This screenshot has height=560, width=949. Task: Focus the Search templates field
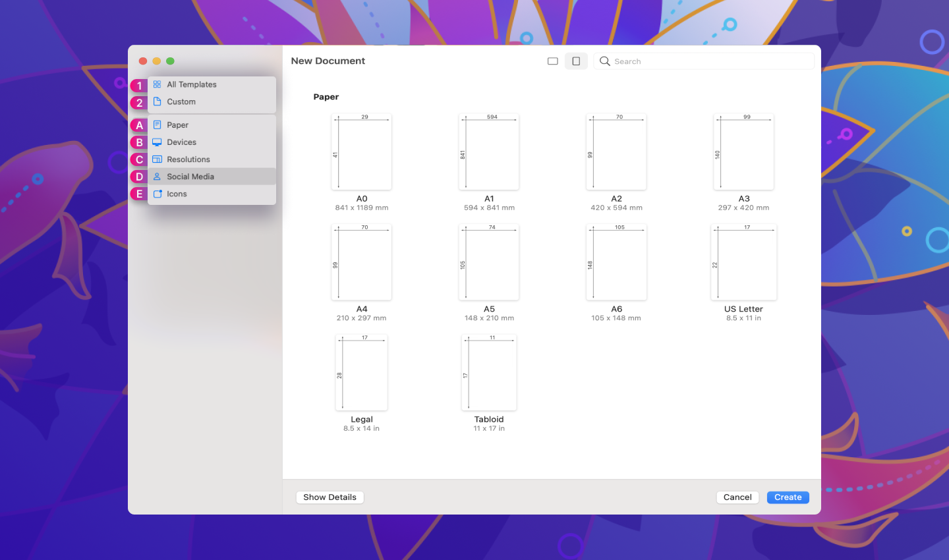[x=704, y=61]
